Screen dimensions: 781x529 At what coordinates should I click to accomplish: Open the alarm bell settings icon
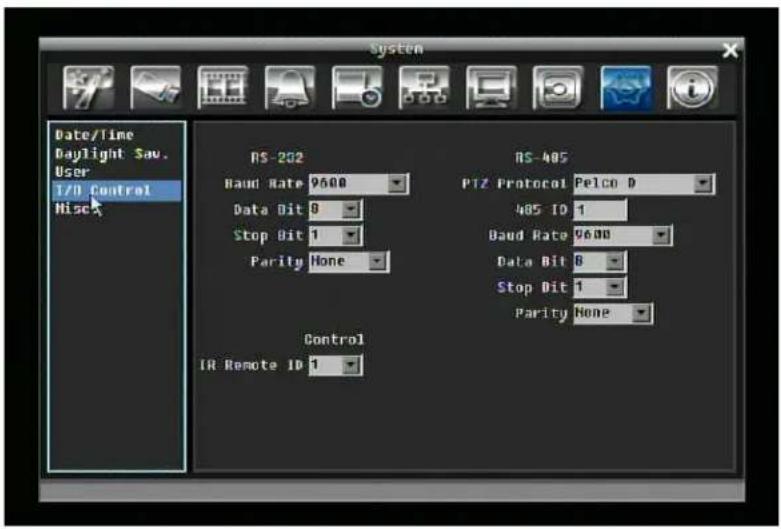click(290, 88)
